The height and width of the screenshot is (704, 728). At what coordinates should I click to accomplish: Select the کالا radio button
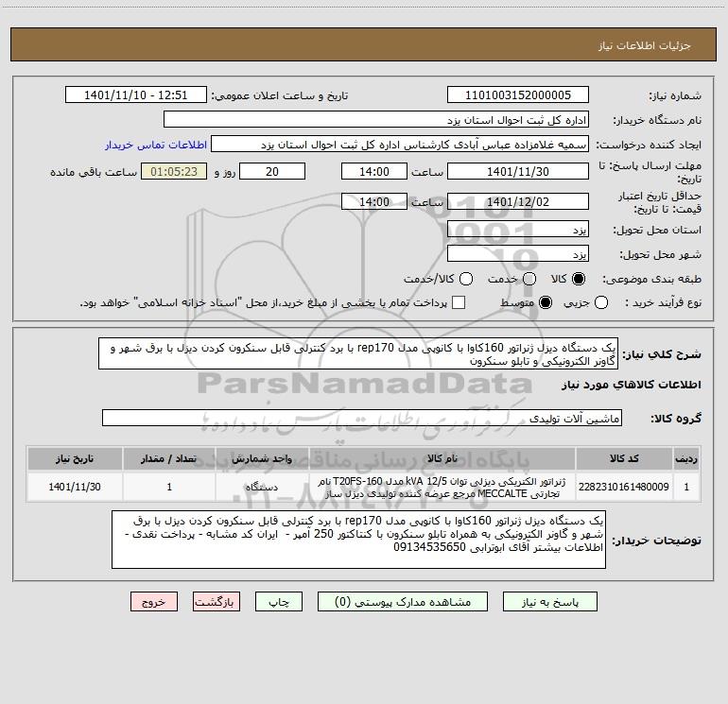coord(579,279)
